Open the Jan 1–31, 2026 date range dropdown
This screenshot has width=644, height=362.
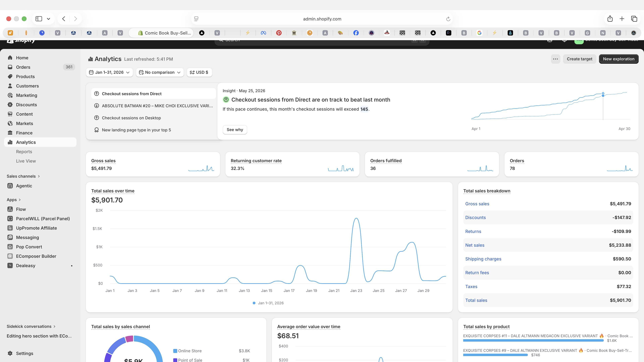(110, 72)
